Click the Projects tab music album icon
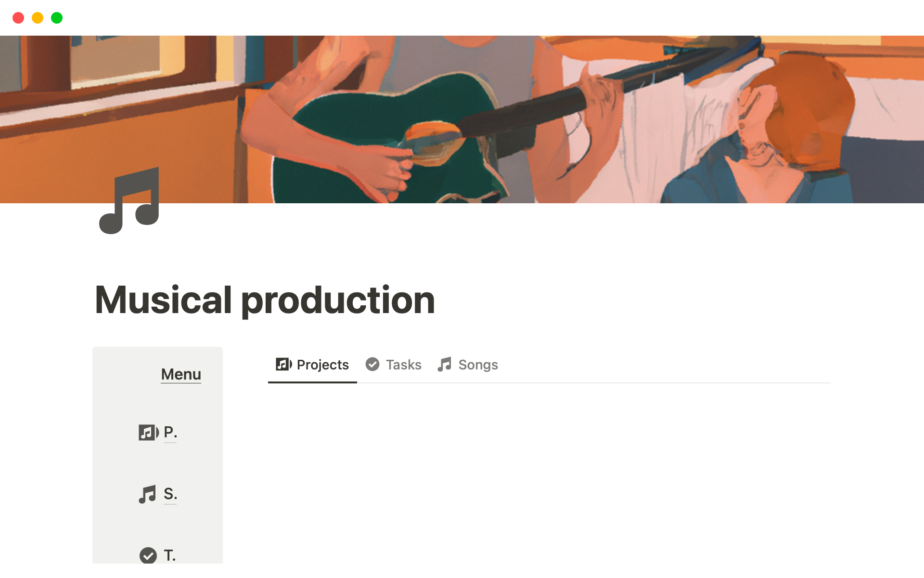The image size is (924, 578). pyautogui.click(x=283, y=365)
